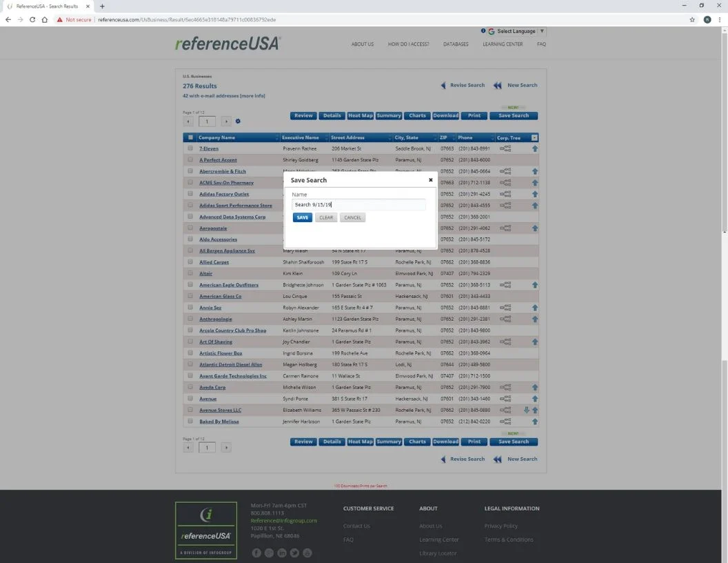728x563 pixels.
Task: Click the Facebook icon in footer
Action: [x=256, y=553]
